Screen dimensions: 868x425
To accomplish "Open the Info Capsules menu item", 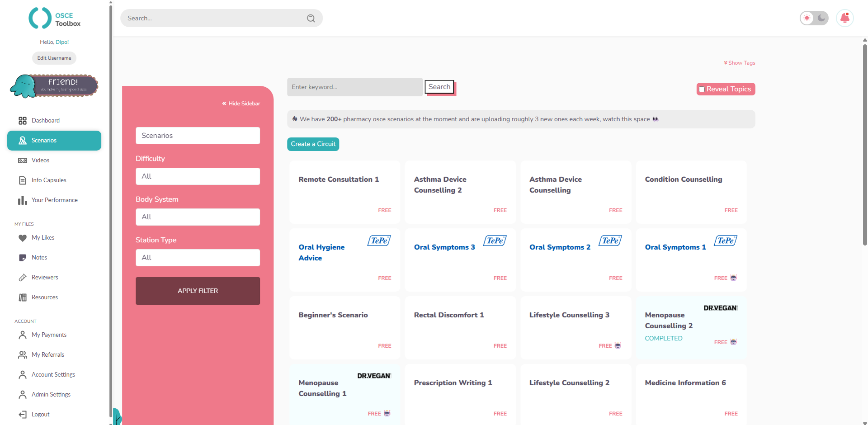I will (54, 180).
